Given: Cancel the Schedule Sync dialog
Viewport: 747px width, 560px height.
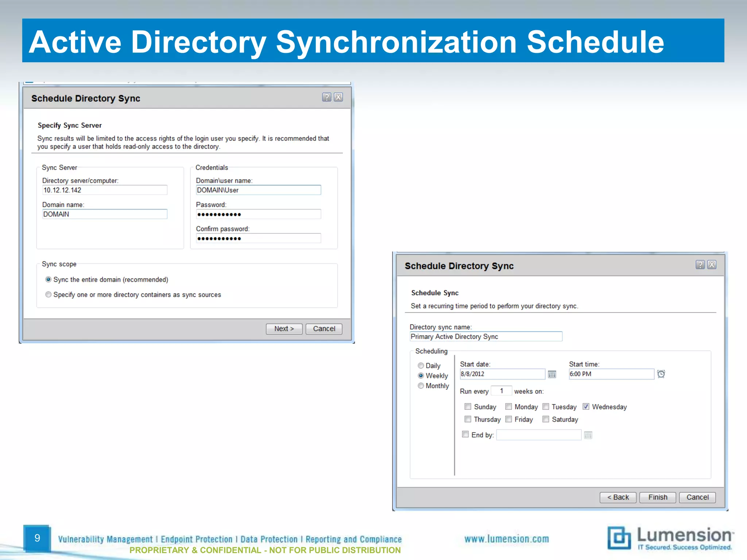Looking at the screenshot, I should 697,497.
